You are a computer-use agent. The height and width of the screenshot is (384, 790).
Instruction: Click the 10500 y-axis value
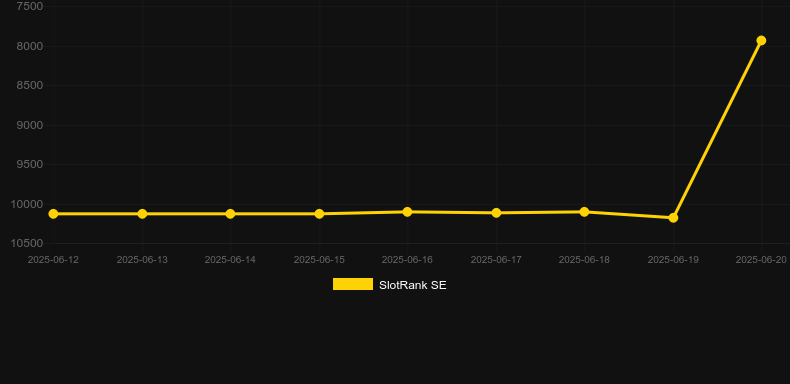tap(27, 243)
